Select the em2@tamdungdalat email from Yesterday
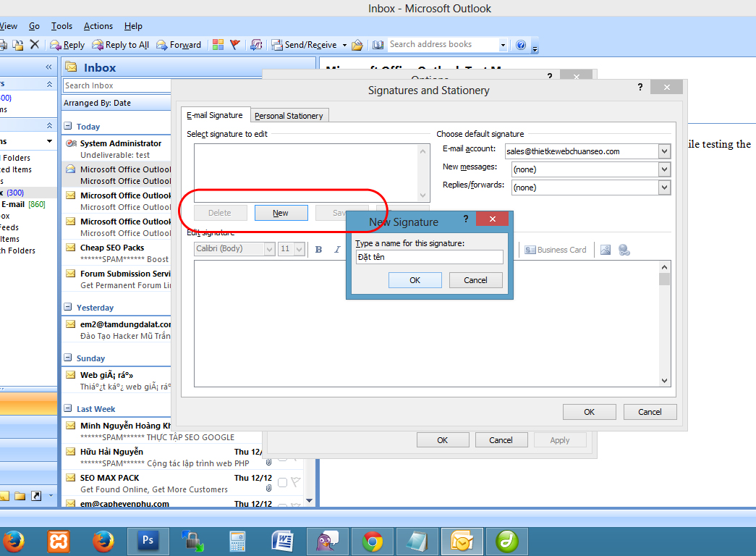The width and height of the screenshot is (756, 556). [x=116, y=330]
